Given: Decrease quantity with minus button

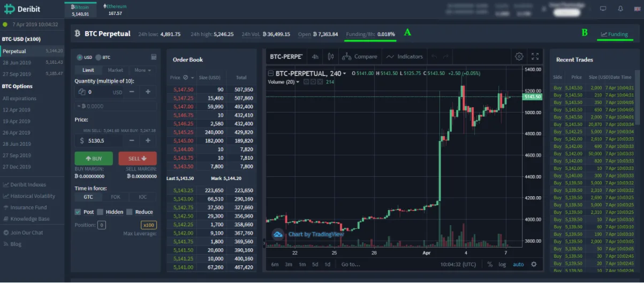Looking at the screenshot, I should point(132,92).
